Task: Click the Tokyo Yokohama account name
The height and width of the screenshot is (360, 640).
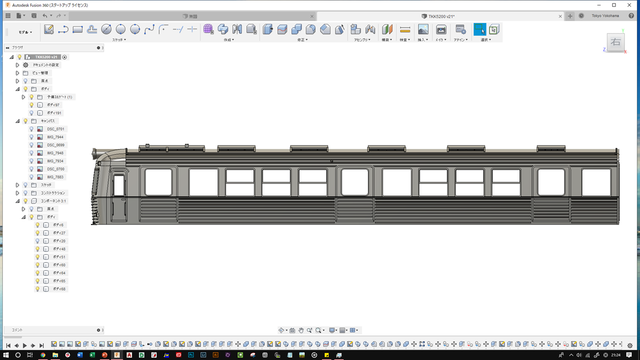Action: tap(605, 16)
